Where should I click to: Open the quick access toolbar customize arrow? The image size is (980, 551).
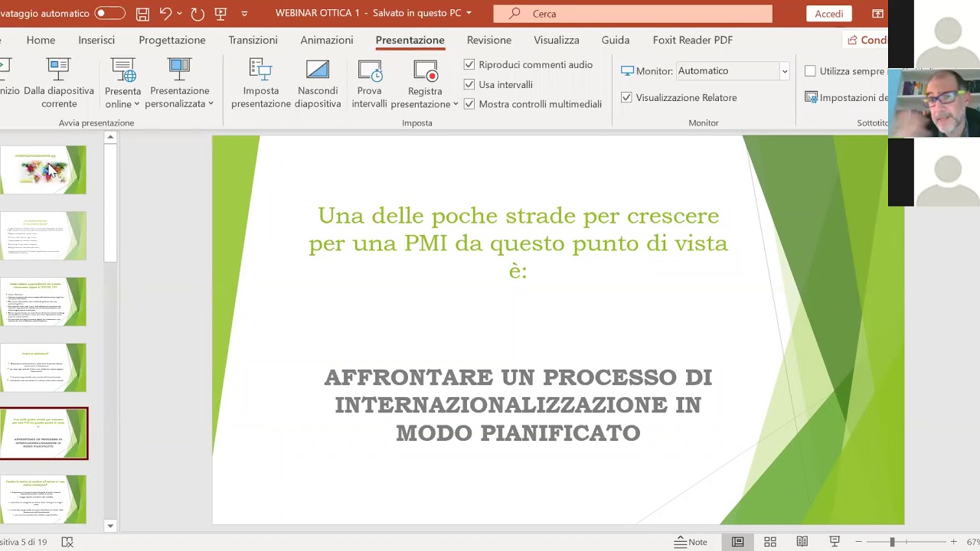click(x=244, y=14)
